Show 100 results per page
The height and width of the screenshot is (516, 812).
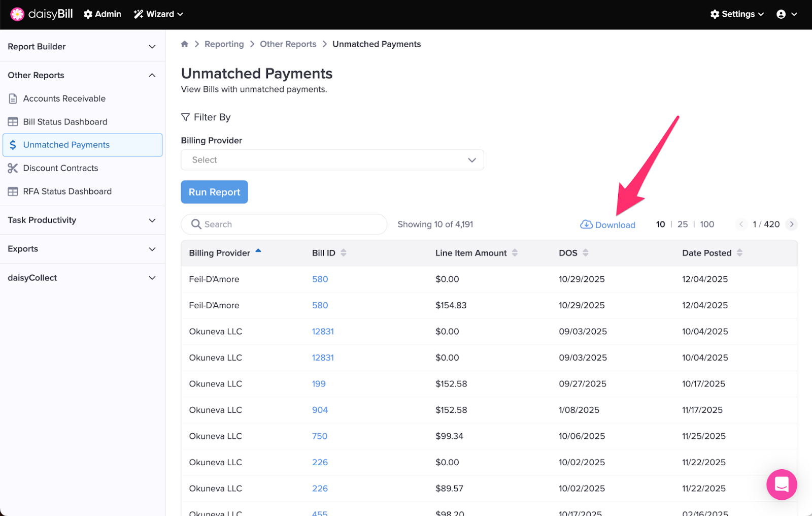coord(707,224)
